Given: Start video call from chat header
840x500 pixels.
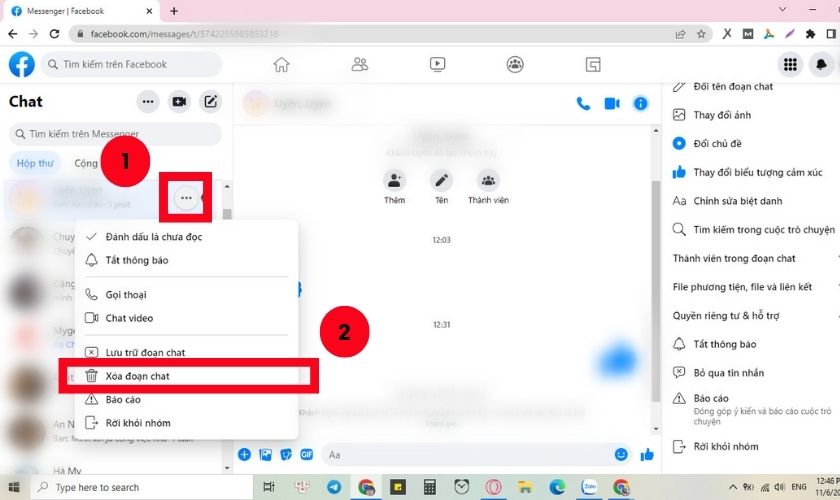Looking at the screenshot, I should coord(612,103).
